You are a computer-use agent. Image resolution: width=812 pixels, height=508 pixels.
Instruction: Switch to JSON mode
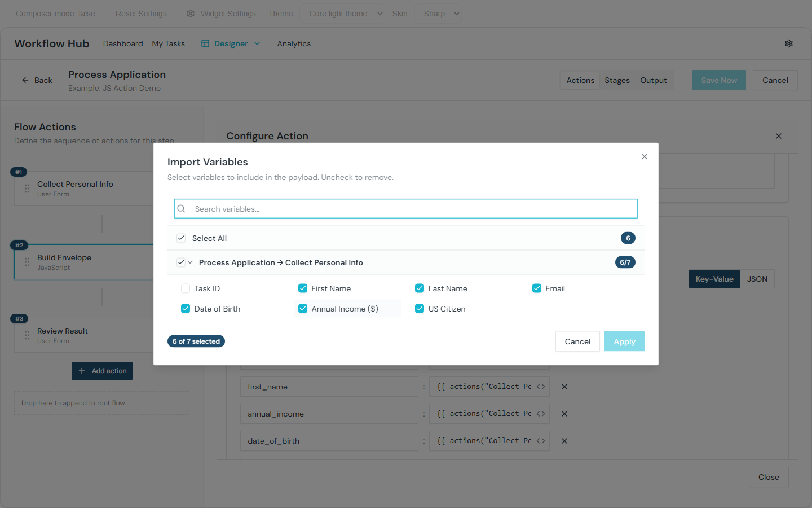click(757, 279)
